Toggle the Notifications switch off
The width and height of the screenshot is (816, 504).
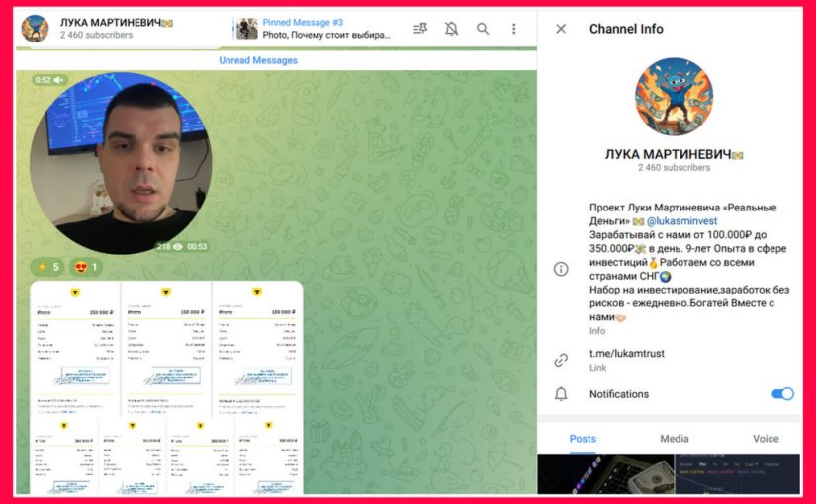[x=781, y=394]
